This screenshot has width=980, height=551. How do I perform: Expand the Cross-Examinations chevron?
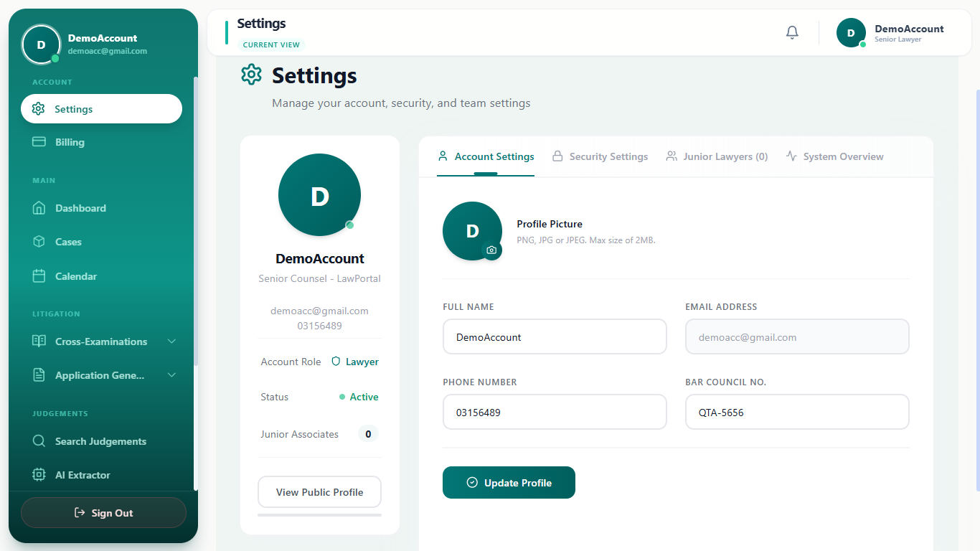point(171,342)
